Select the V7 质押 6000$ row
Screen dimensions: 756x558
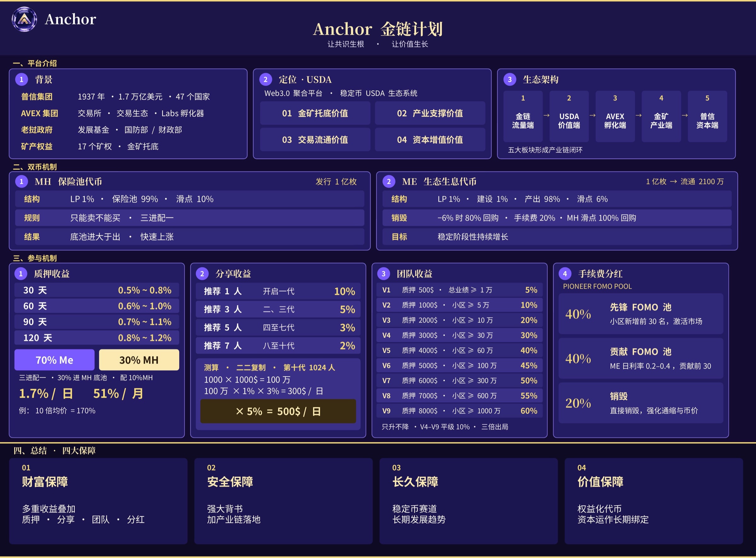click(460, 381)
